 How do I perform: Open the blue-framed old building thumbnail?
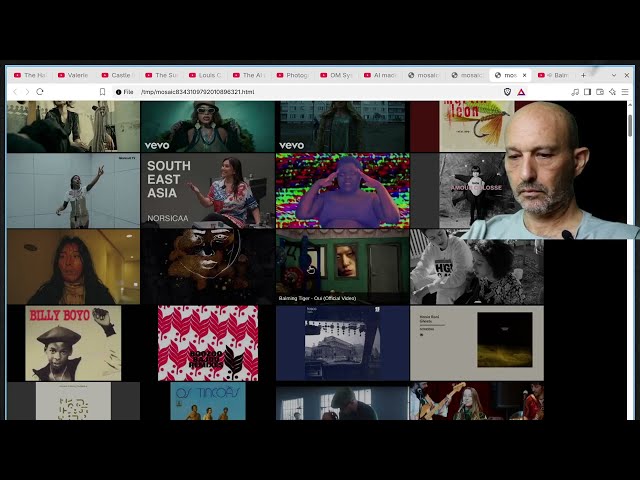(342, 343)
